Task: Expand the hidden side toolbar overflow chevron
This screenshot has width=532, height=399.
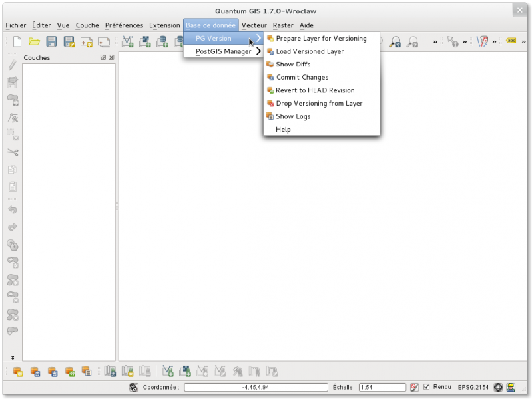Action: click(x=12, y=358)
